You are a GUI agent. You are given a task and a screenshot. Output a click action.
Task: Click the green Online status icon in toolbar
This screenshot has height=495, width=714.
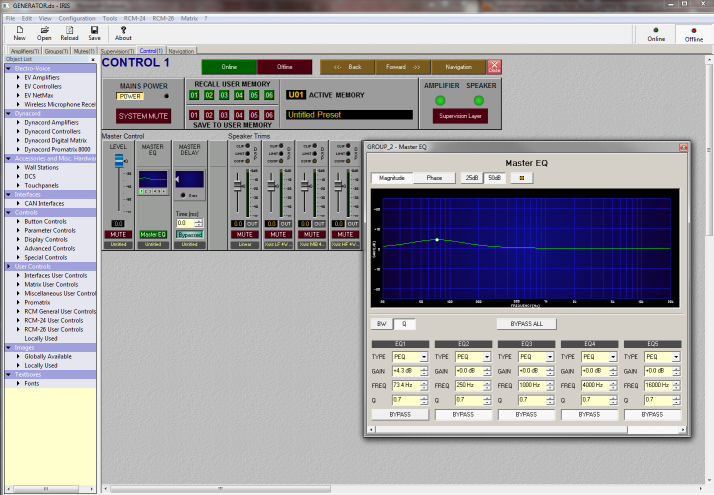tap(656, 30)
